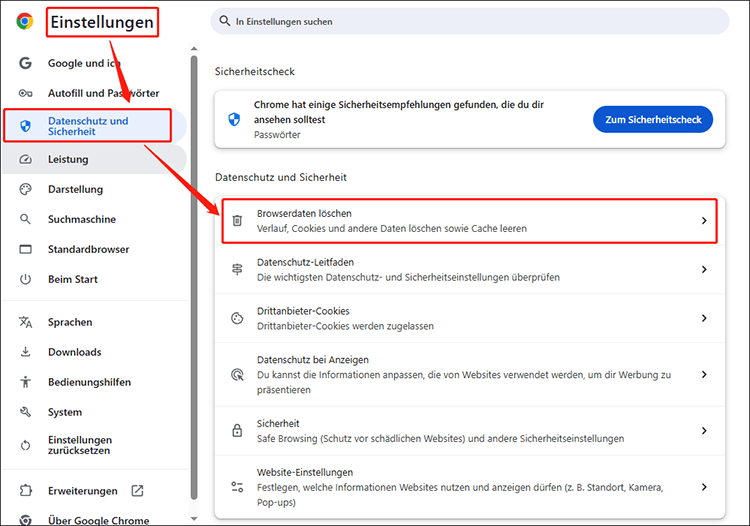Open Website-Einstellungen via its right chevron
The width and height of the screenshot is (750, 526).
click(x=704, y=487)
